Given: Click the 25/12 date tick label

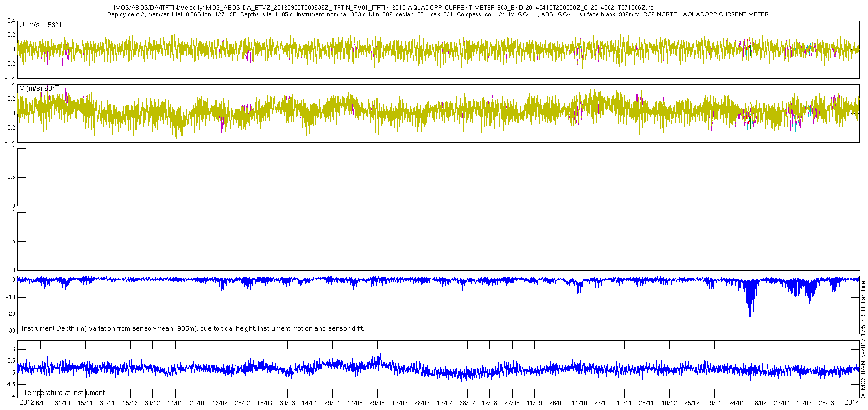Looking at the screenshot, I should (x=692, y=403).
